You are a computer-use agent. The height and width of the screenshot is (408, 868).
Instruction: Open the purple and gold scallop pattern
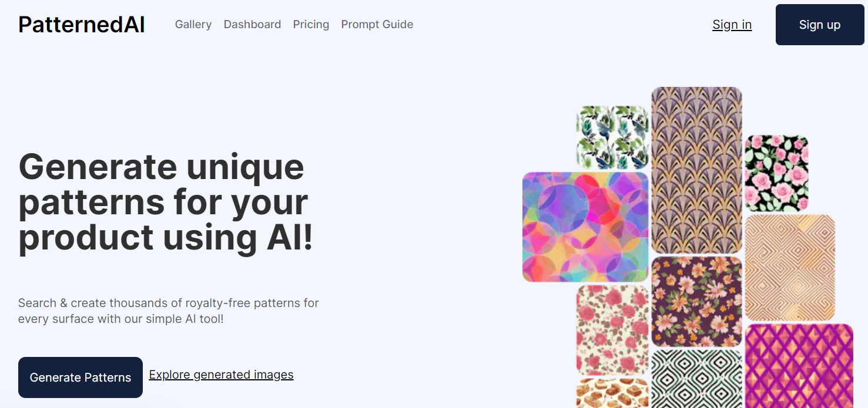[696, 170]
